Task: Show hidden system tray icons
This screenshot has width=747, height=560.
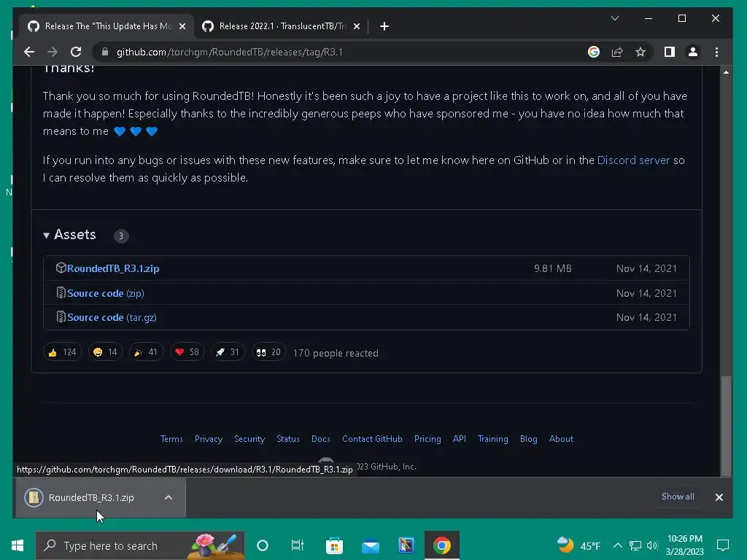Action: [x=617, y=545]
